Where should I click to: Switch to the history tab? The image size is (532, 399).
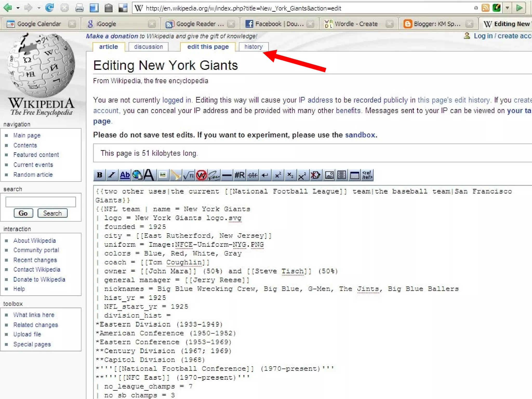pos(253,47)
